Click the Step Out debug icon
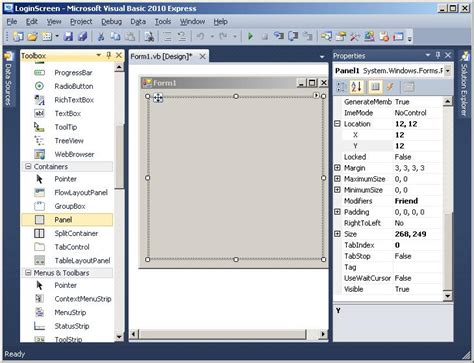The image size is (474, 363). pyautogui.click(x=308, y=36)
